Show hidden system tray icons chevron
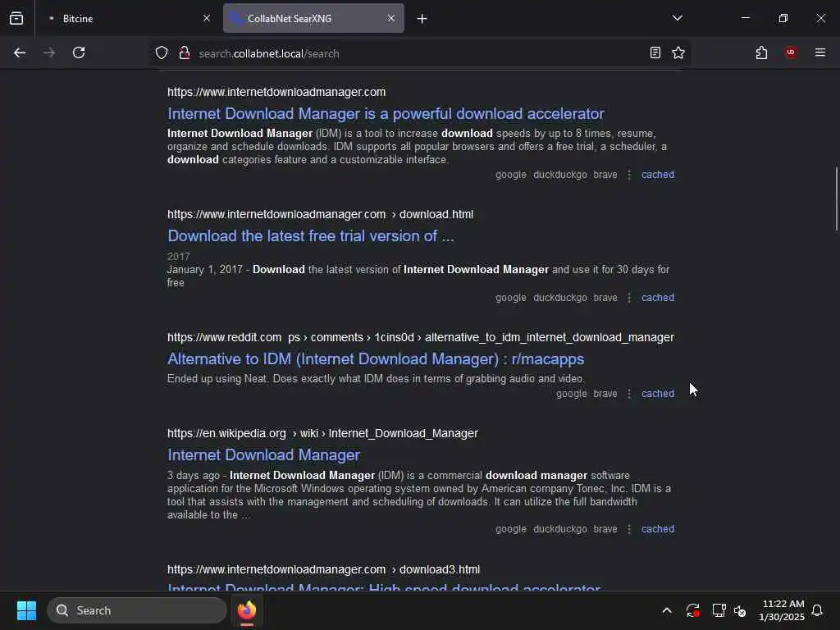The width and height of the screenshot is (840, 630). click(x=667, y=610)
